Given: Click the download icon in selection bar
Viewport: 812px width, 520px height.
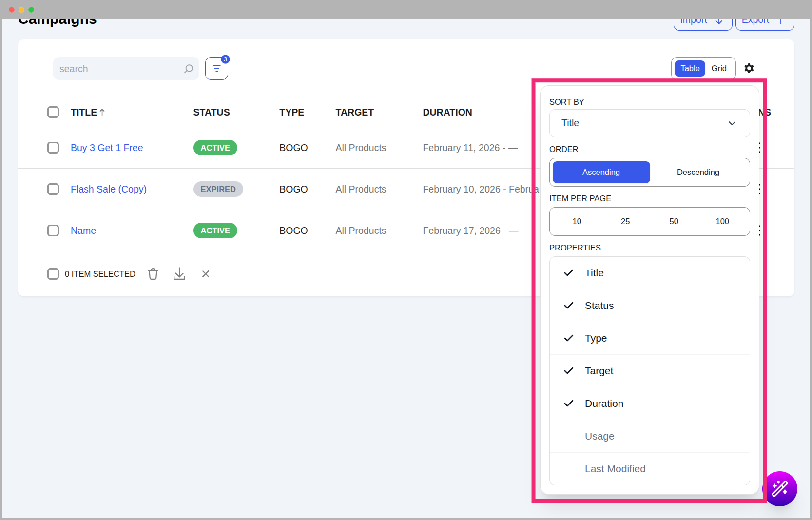Looking at the screenshot, I should [x=179, y=274].
